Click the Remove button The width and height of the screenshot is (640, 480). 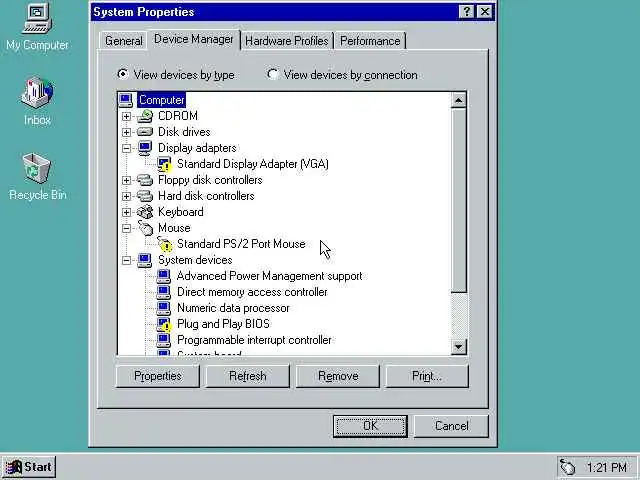pos(338,376)
